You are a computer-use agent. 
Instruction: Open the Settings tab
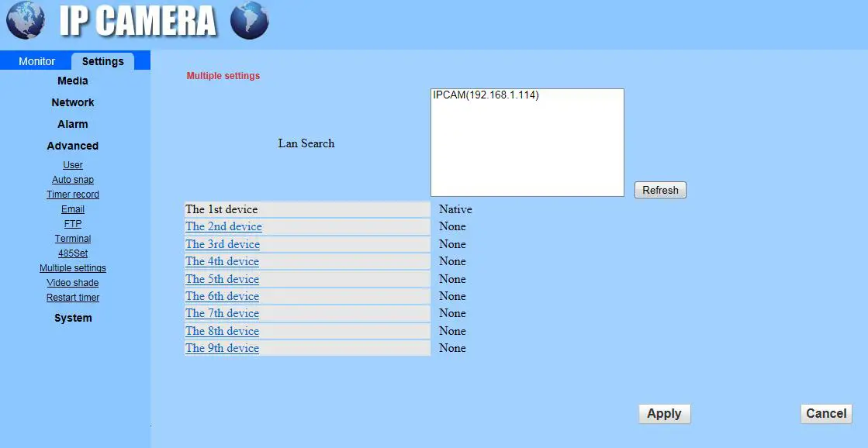coord(103,60)
